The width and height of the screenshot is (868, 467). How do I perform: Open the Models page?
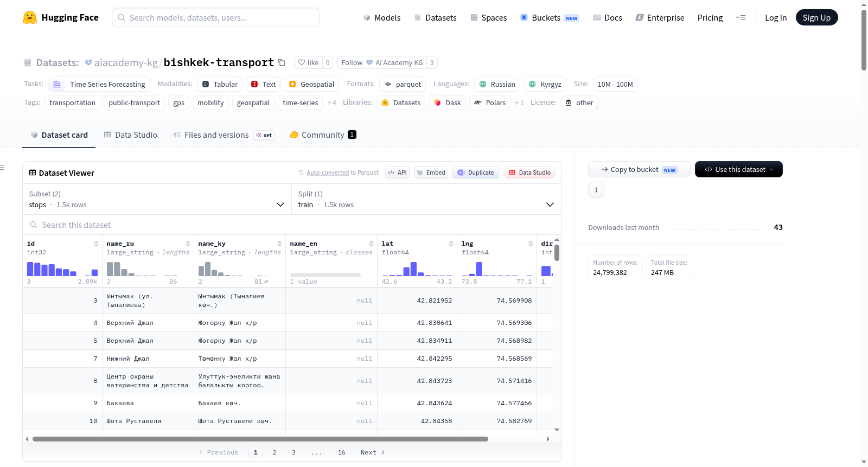(x=382, y=17)
